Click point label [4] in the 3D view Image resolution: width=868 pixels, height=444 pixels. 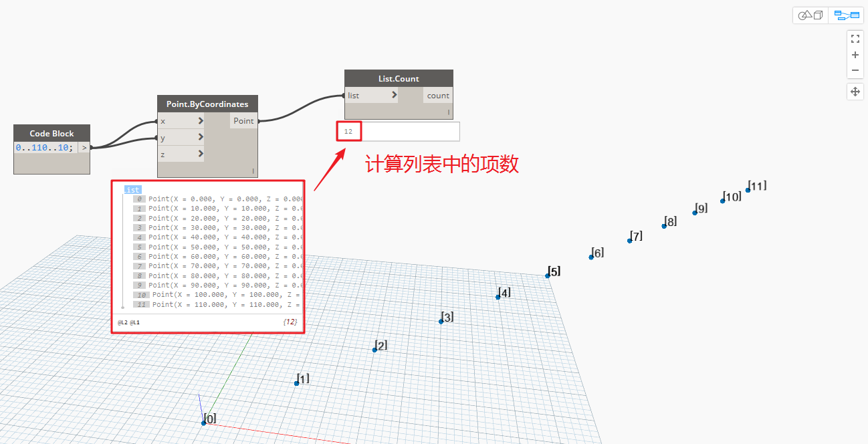point(504,293)
